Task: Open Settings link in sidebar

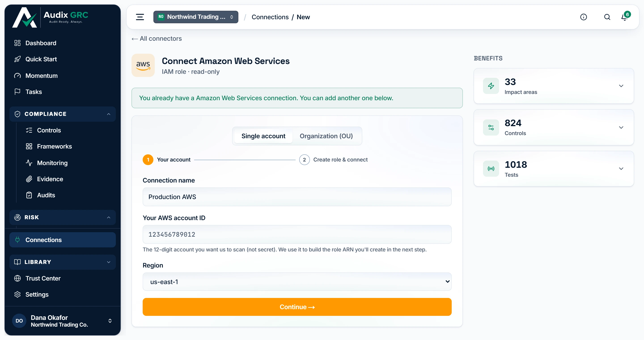Action: pos(37,295)
